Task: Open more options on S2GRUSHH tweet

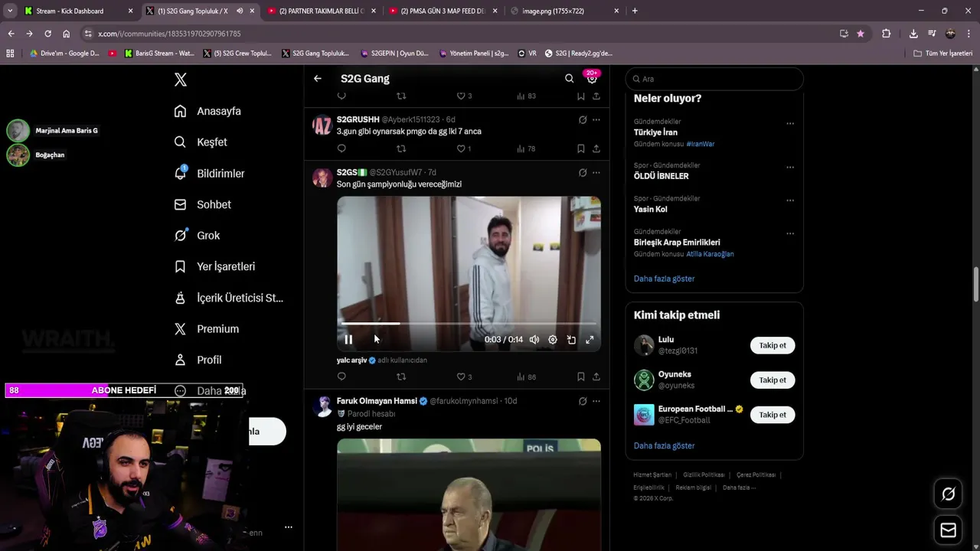Action: [x=596, y=119]
